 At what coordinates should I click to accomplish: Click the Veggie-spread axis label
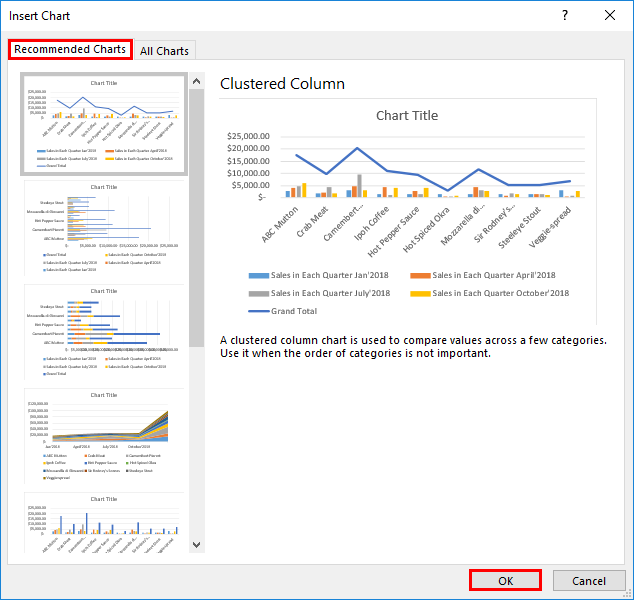[x=550, y=227]
